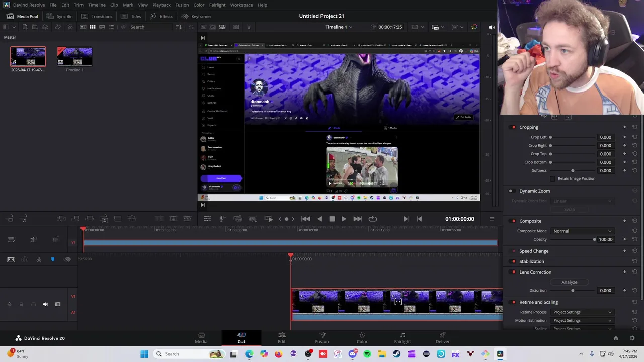The width and height of the screenshot is (644, 362).
Task: Select the Timeline 1 thumbnail
Action: tap(74, 57)
